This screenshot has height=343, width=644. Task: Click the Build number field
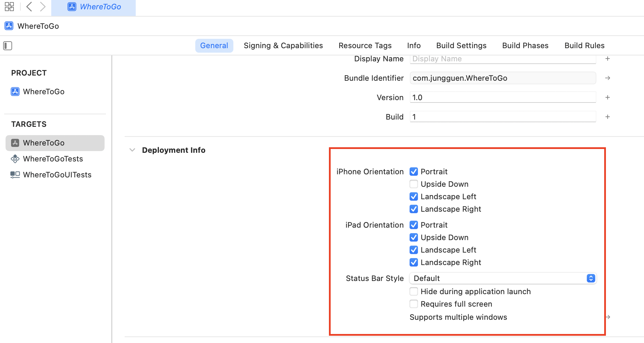[503, 117]
